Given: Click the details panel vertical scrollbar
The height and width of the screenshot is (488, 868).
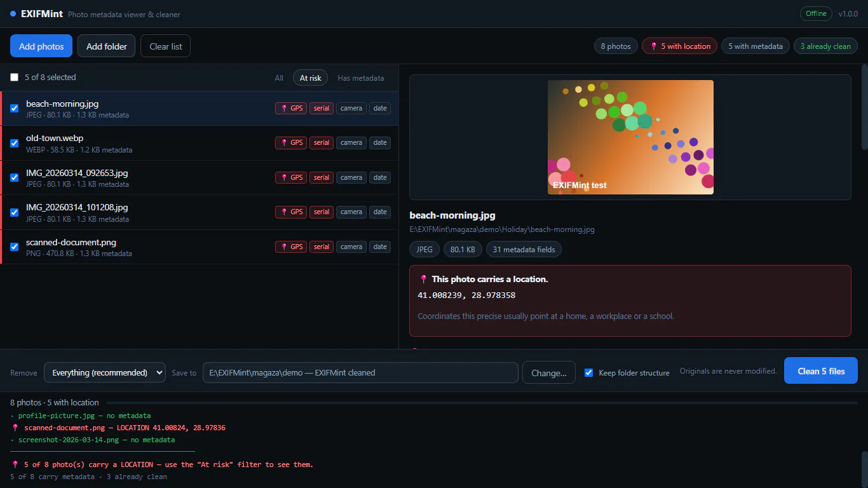Looking at the screenshot, I should click(864, 107).
